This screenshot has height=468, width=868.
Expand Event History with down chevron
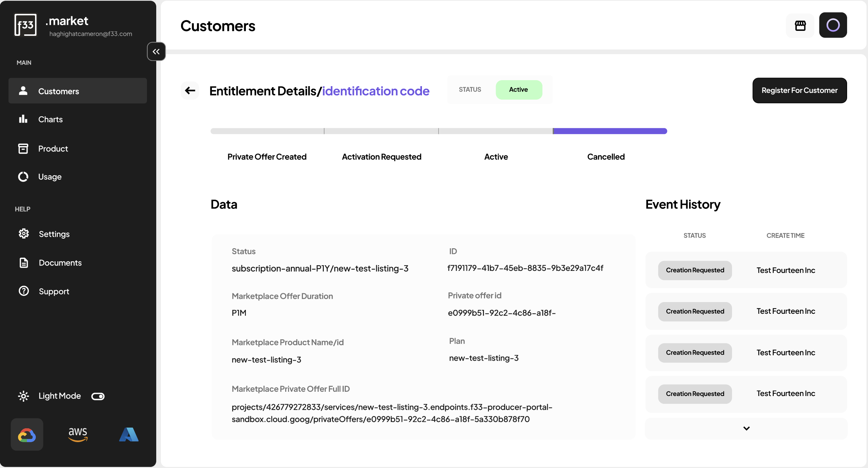coord(746,429)
